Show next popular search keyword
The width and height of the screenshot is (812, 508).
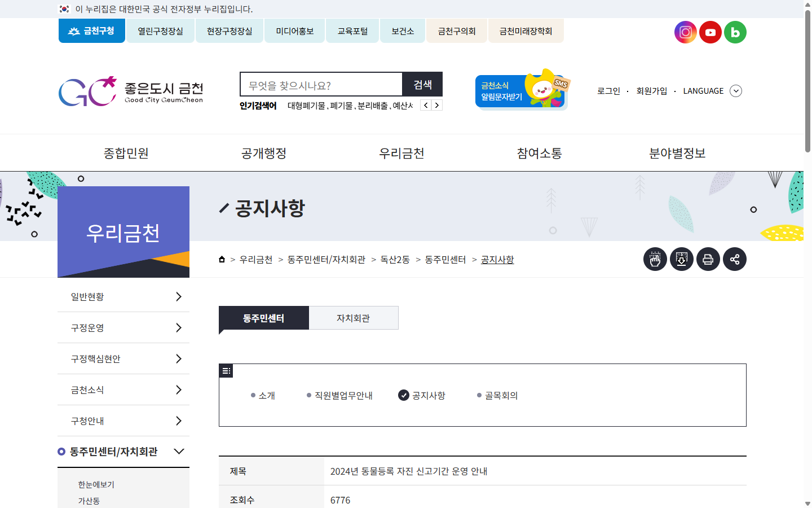point(437,105)
